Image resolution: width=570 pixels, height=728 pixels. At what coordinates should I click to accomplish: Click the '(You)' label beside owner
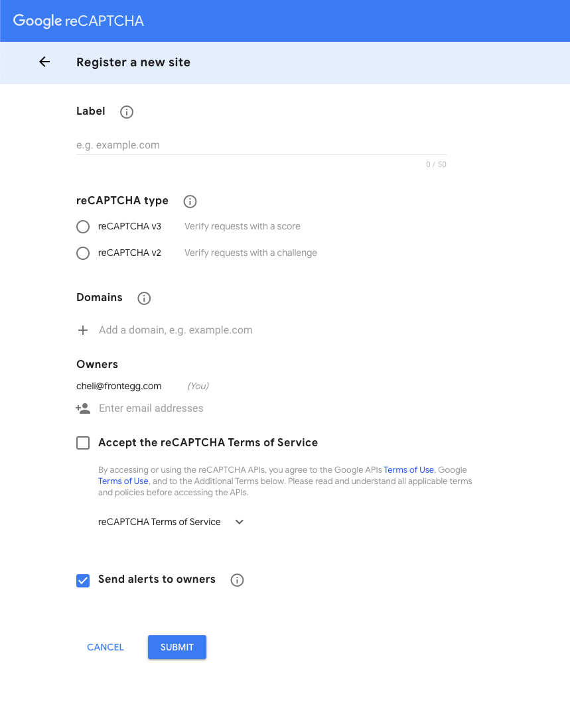198,387
